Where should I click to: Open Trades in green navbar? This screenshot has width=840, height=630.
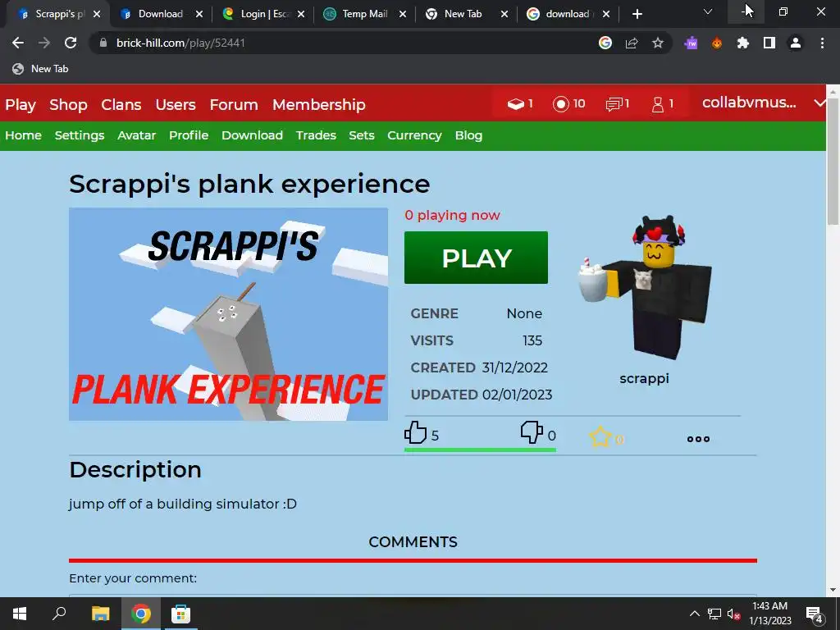click(316, 135)
